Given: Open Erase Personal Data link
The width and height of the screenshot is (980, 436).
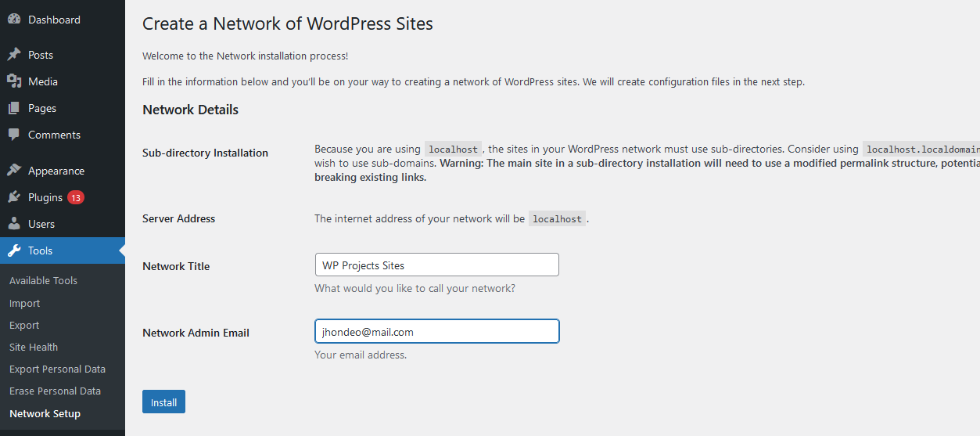Looking at the screenshot, I should (x=55, y=391).
